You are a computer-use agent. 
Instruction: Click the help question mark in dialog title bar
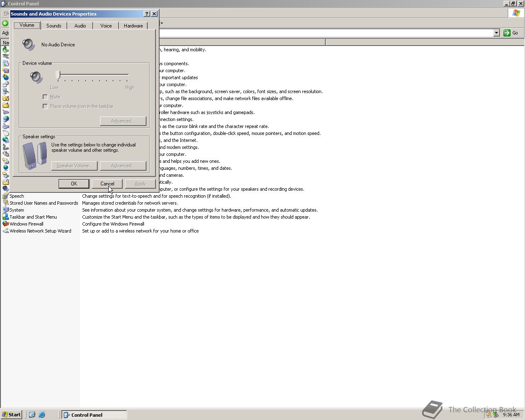[147, 14]
